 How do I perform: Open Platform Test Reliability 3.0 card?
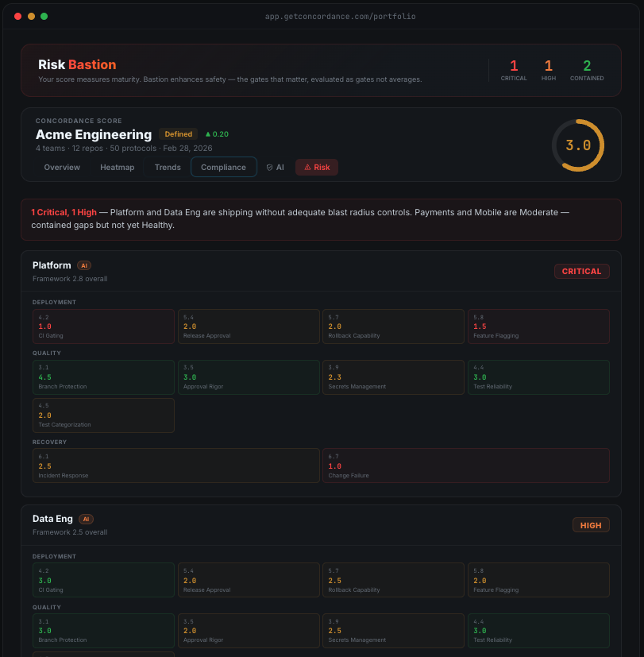[x=538, y=377]
